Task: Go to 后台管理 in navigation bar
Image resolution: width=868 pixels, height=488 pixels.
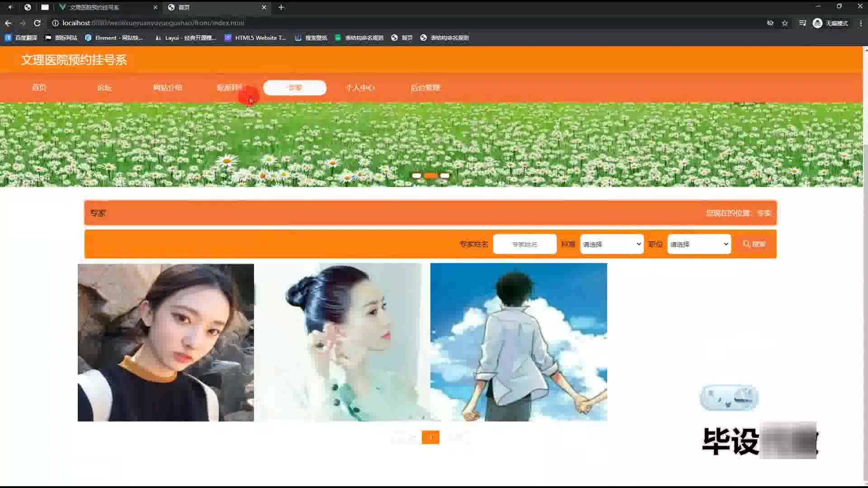Action: pyautogui.click(x=425, y=88)
